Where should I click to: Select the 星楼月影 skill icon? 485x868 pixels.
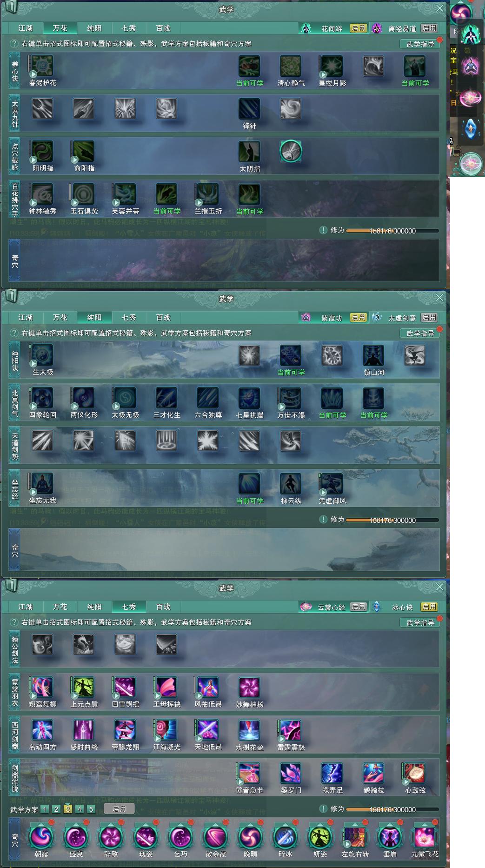332,66
